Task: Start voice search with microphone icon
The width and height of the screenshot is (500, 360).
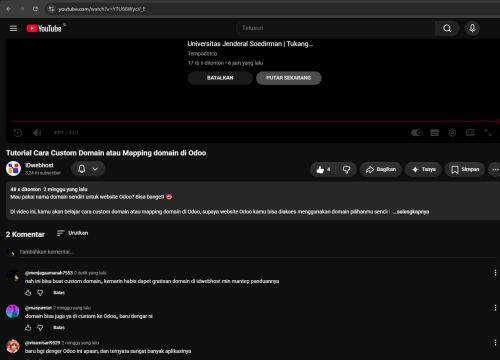Action: [472, 28]
